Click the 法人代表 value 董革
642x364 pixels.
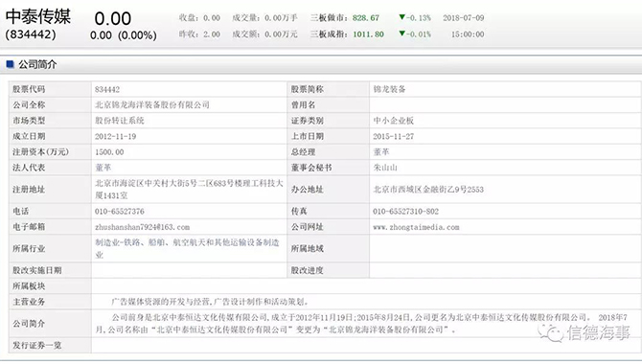pos(103,168)
